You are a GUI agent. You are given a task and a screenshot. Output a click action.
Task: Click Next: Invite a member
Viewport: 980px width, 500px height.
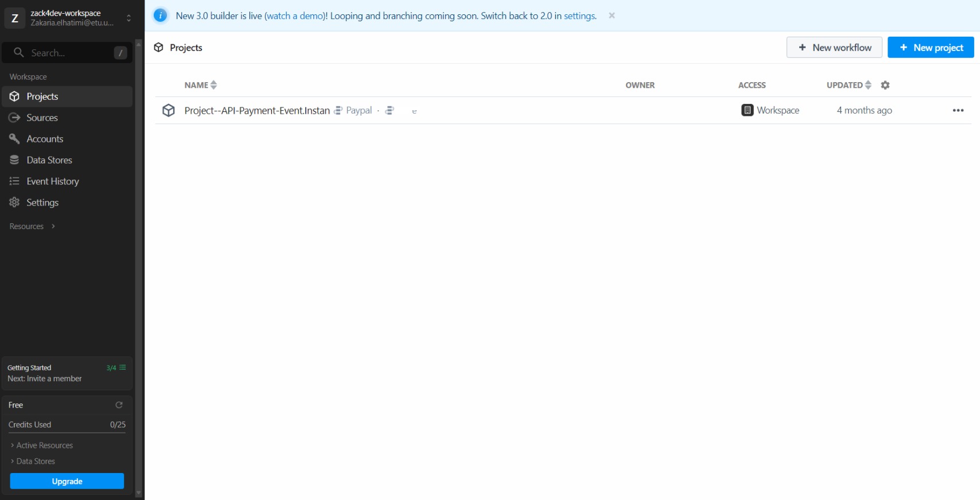point(45,379)
